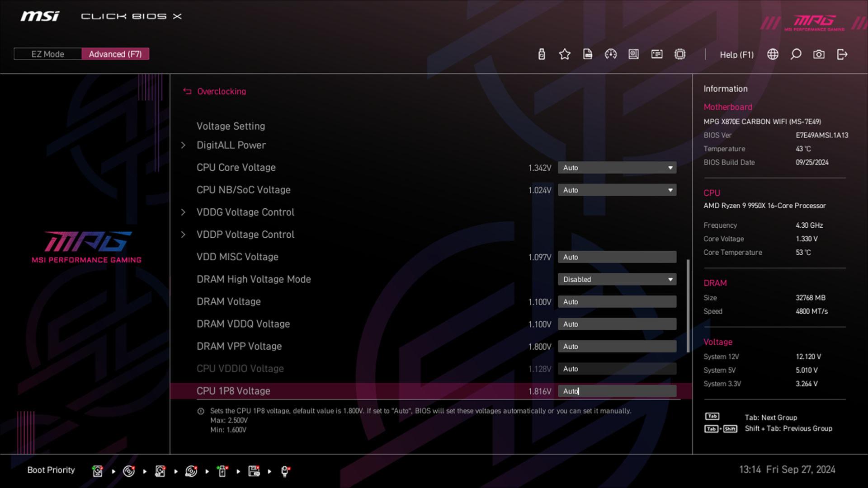Open CPU NB/SoC Voltage dropdown
The height and width of the screenshot is (488, 868).
[617, 190]
